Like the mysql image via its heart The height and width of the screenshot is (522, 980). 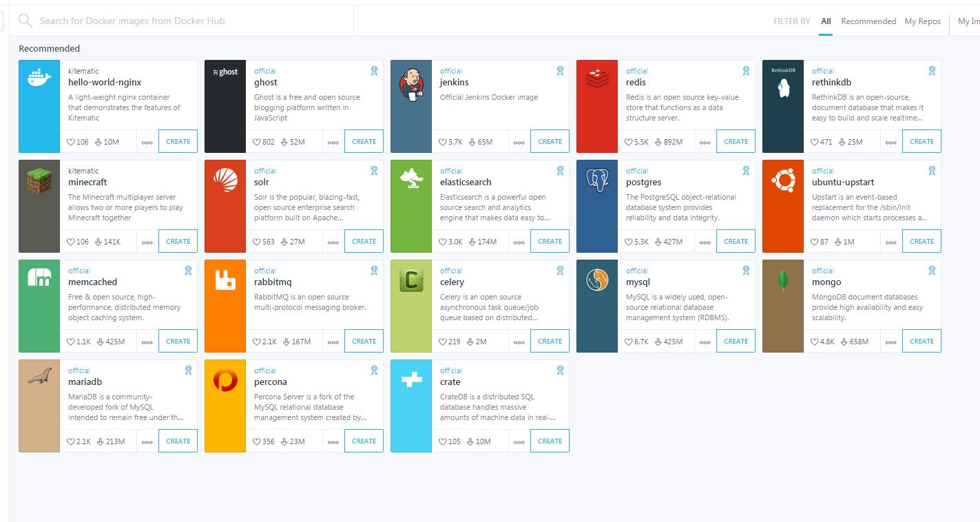point(628,342)
